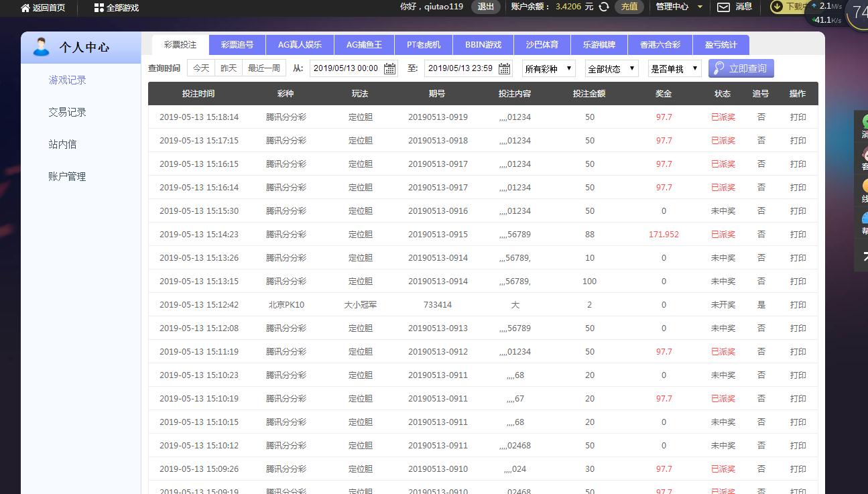Click the download arrow icon in the top bar
Image resolution: width=868 pixels, height=494 pixels.
[x=778, y=7]
